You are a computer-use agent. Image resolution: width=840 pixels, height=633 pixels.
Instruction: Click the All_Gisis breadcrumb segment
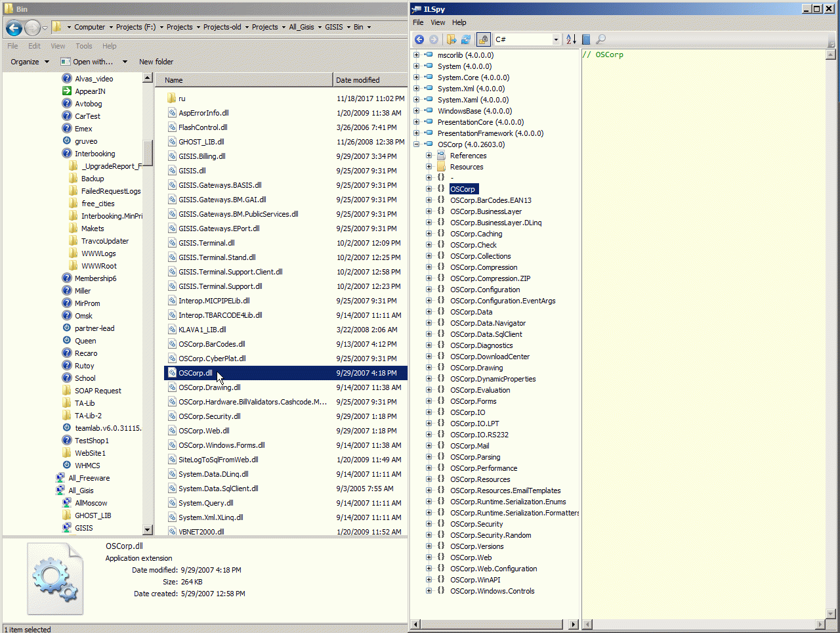(x=302, y=27)
